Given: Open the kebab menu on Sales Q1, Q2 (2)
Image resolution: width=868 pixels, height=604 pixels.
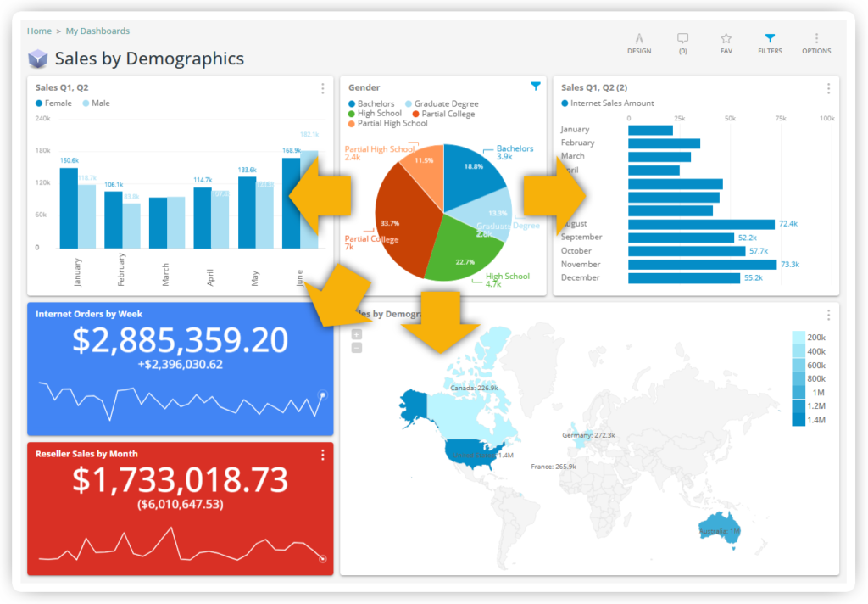Looking at the screenshot, I should click(x=829, y=88).
